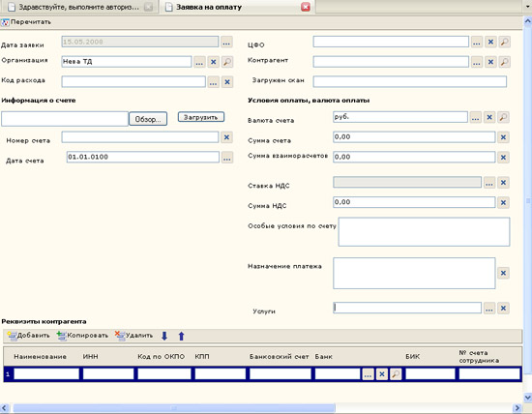Add a row with the Добавить button
Viewport: 532px width, 414px height.
click(x=28, y=336)
